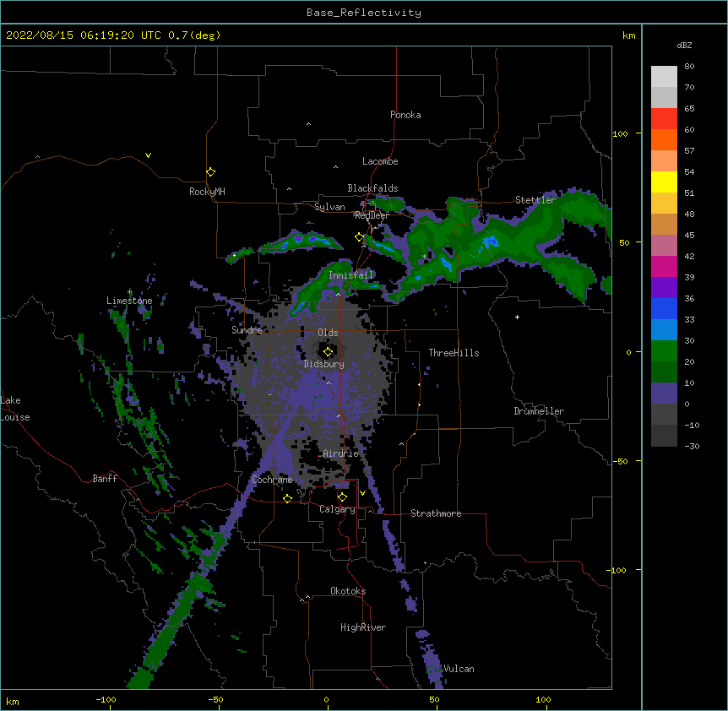The height and width of the screenshot is (711, 728).
Task: Select the Limestone label
Action: (129, 301)
